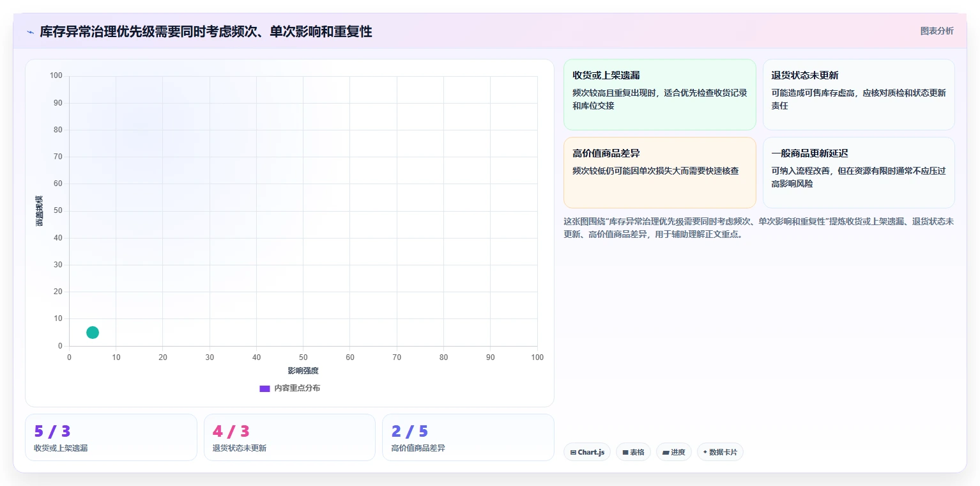Screen dimensions: 980x486
Task: Click the main heading 库存异常治理优先级
Action: tap(206, 31)
